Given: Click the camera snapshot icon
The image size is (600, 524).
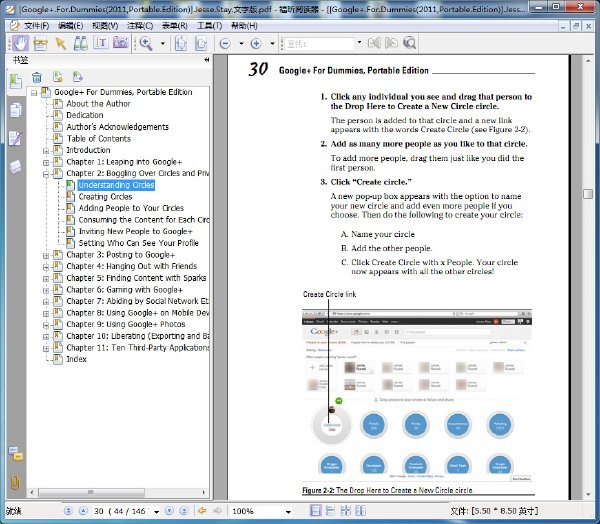Looking at the screenshot, I should point(121,43).
